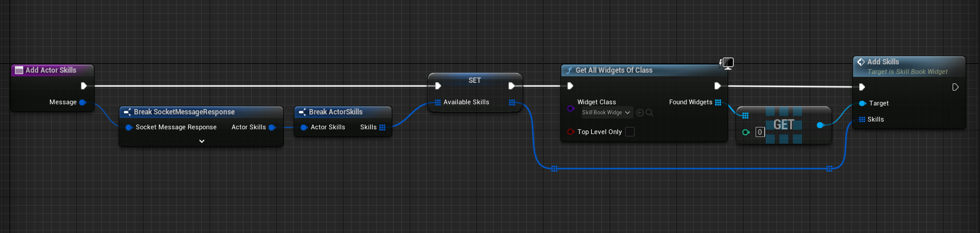Viewport: 980px width, 233px height.
Task: Select the right reroute node on the Skills wire
Action: coord(829,169)
